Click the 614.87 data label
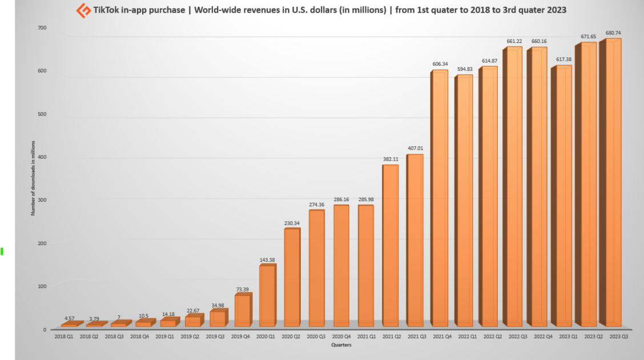 [x=490, y=61]
